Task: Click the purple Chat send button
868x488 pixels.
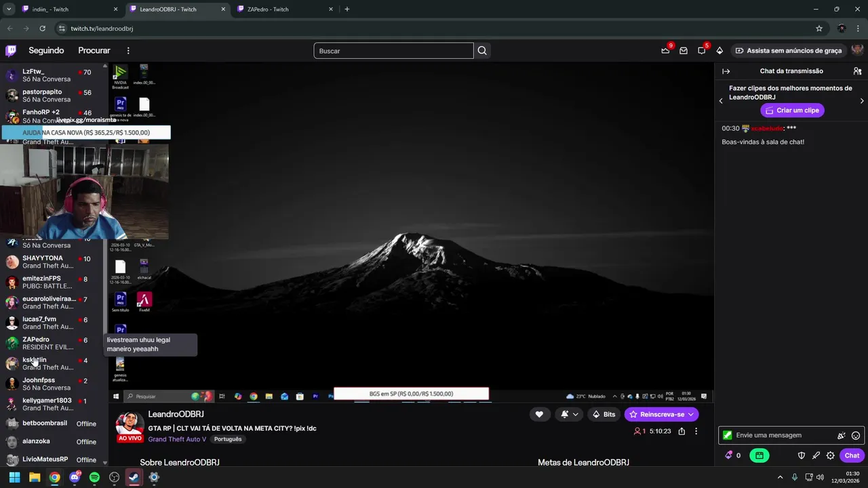Action: (x=852, y=455)
